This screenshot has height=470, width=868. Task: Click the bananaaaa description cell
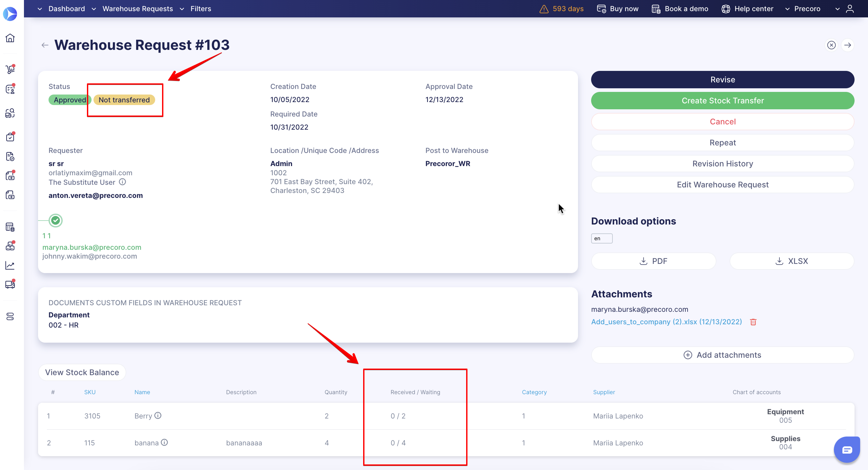(x=244, y=443)
